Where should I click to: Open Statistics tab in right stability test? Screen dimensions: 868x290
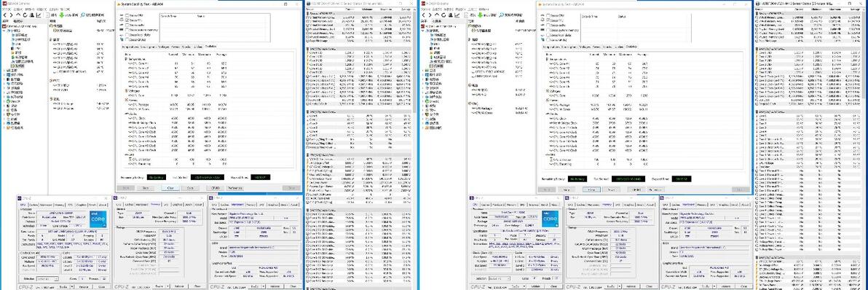click(x=631, y=47)
